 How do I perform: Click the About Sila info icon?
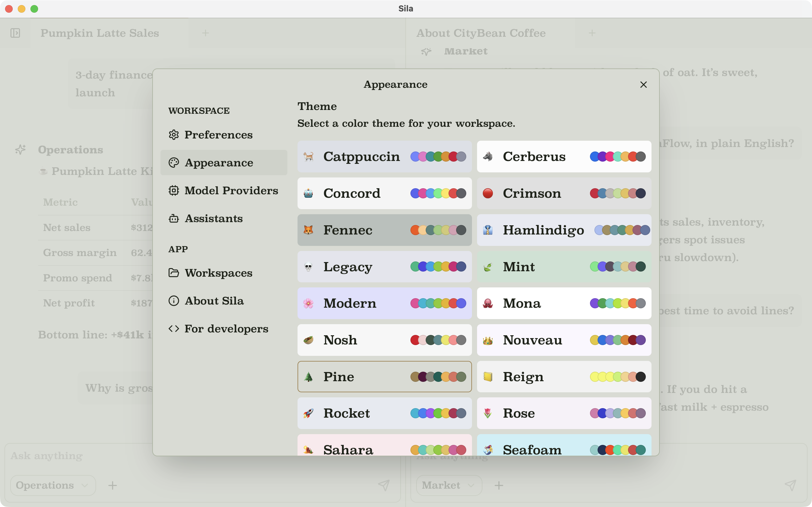point(174,301)
